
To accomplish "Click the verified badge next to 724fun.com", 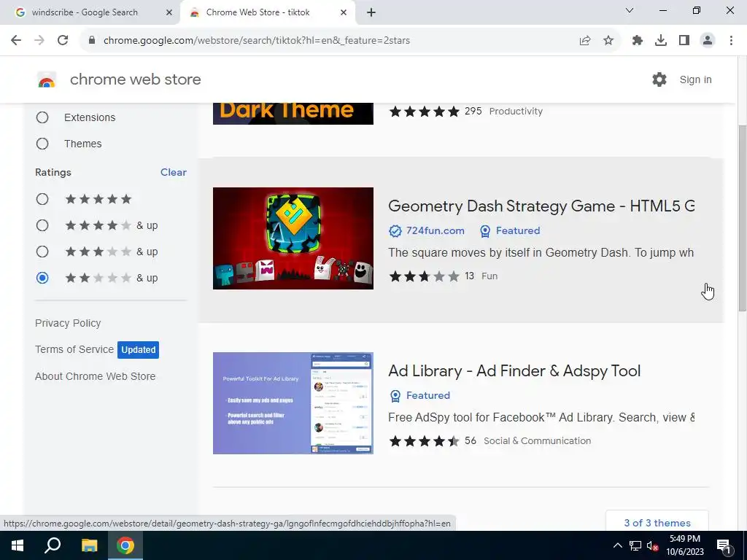I will (x=395, y=231).
